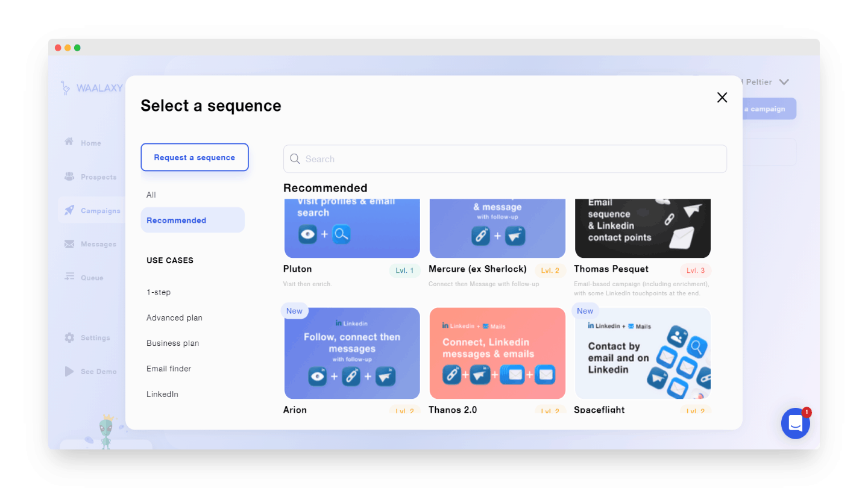Screen dimensions: 868x488
Task: Click the New badge on Spaceflight card
Action: point(585,311)
